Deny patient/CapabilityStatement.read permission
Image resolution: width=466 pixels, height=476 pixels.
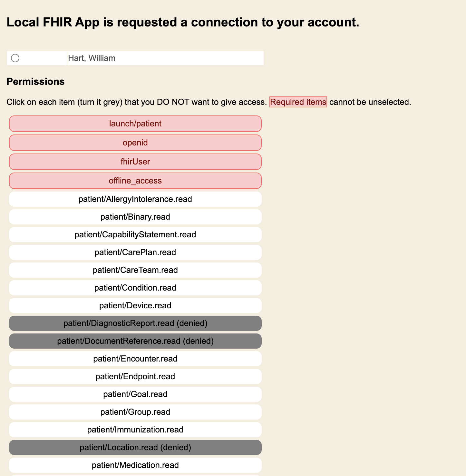(135, 235)
